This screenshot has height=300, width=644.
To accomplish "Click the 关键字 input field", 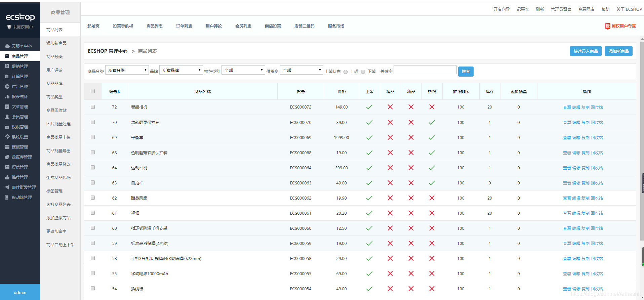I will click(x=425, y=70).
